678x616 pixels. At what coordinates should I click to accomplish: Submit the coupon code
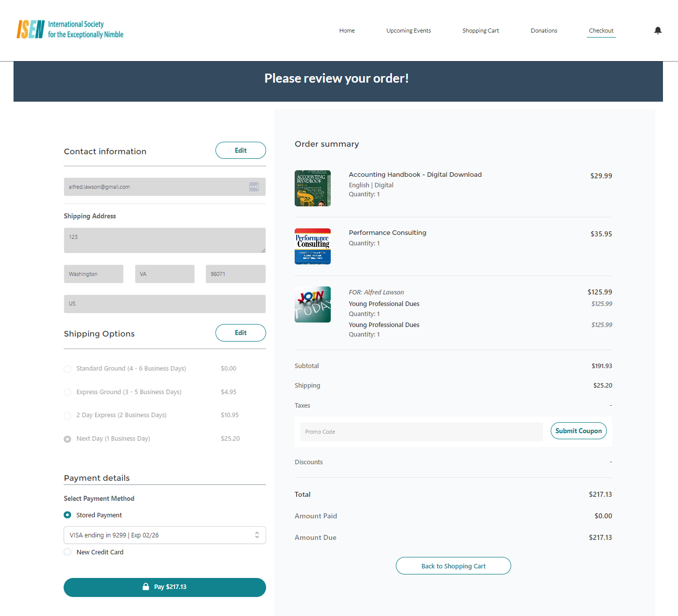coord(578,431)
